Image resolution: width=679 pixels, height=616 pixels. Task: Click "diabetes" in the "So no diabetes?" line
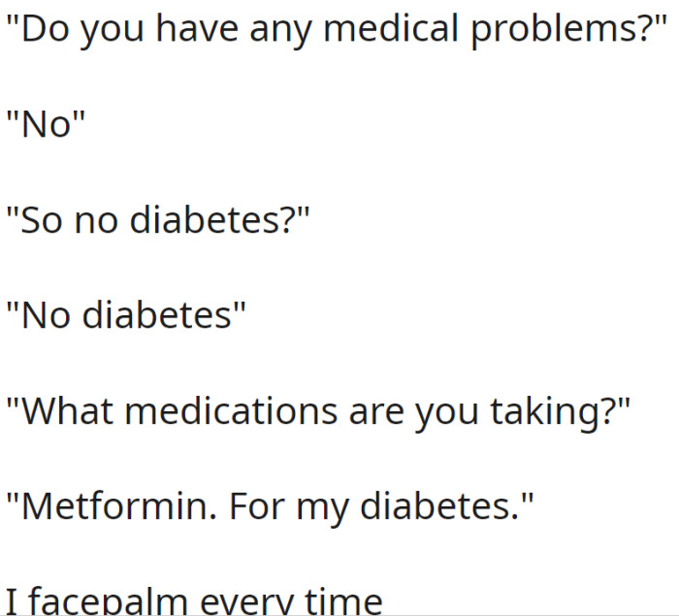pos(203,219)
